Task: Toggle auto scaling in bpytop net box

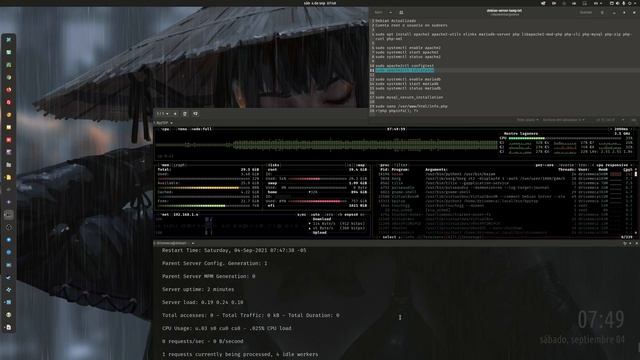Action: coord(315,215)
